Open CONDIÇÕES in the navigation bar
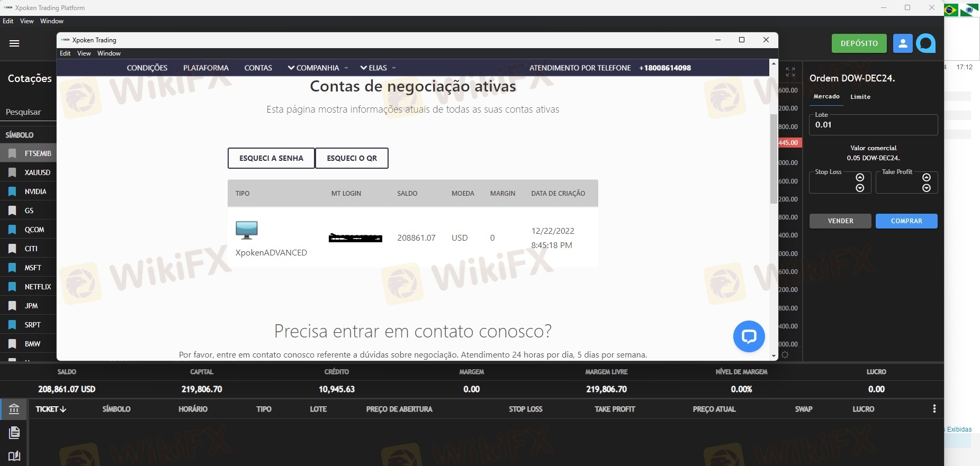The height and width of the screenshot is (466, 980). (147, 68)
